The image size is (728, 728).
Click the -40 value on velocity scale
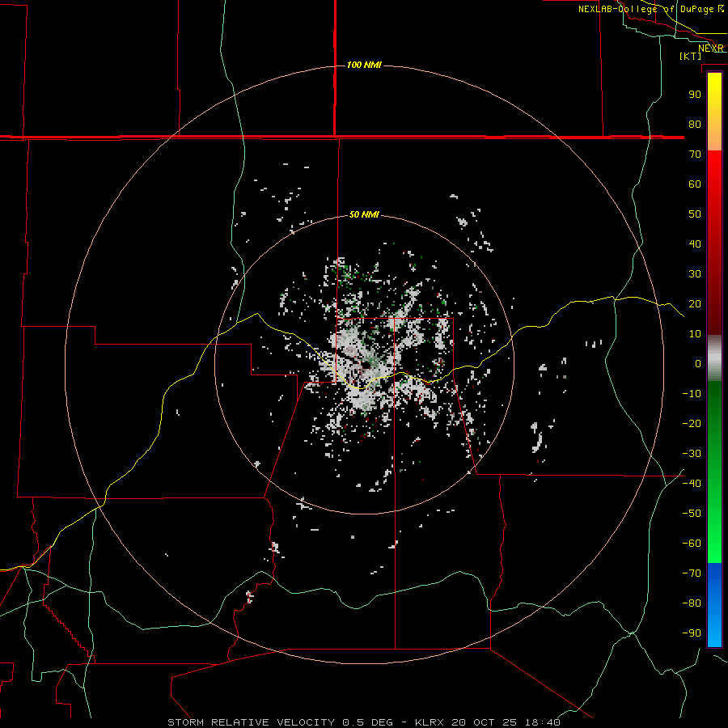(692, 484)
